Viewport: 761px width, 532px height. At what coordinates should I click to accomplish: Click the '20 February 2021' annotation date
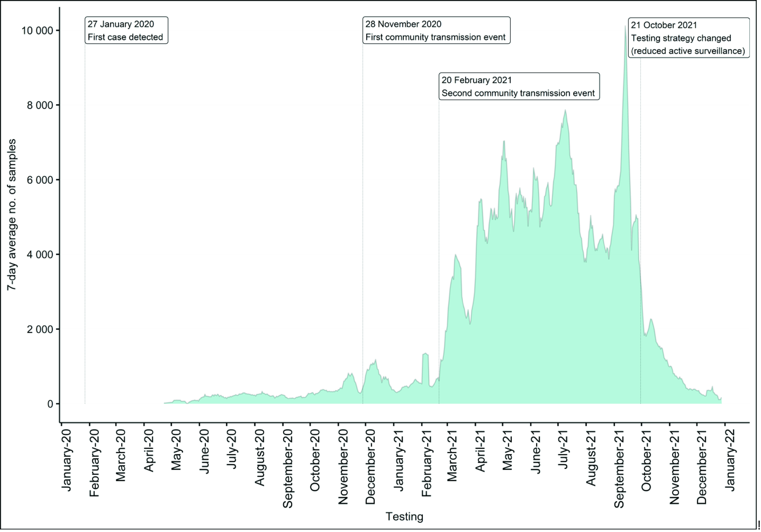tap(477, 80)
